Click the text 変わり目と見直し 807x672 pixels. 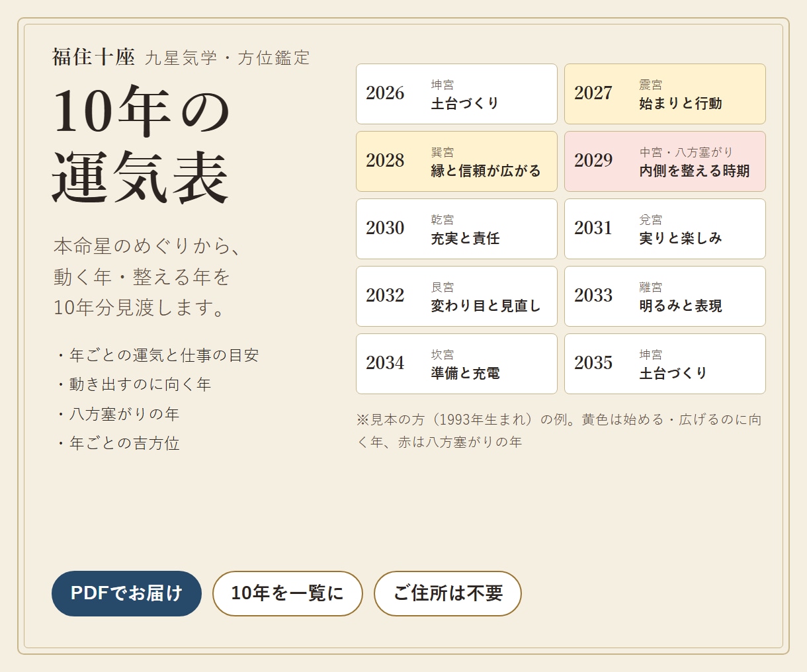tap(486, 306)
